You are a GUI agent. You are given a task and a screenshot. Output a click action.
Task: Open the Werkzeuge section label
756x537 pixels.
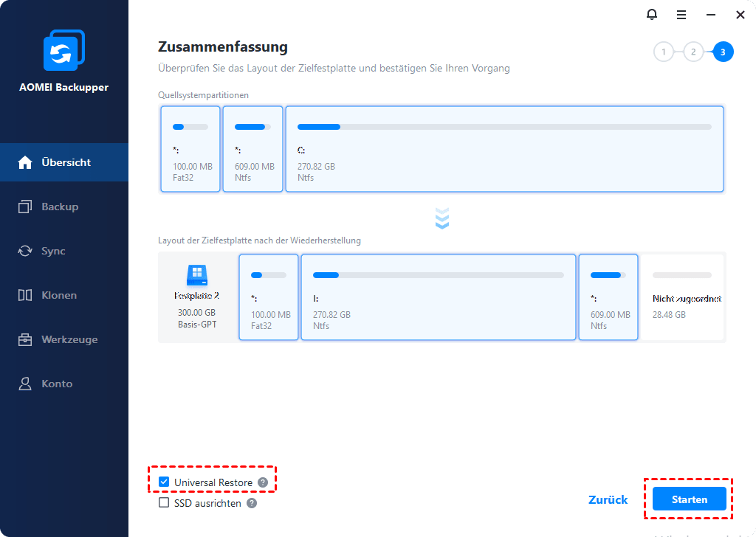tap(69, 339)
